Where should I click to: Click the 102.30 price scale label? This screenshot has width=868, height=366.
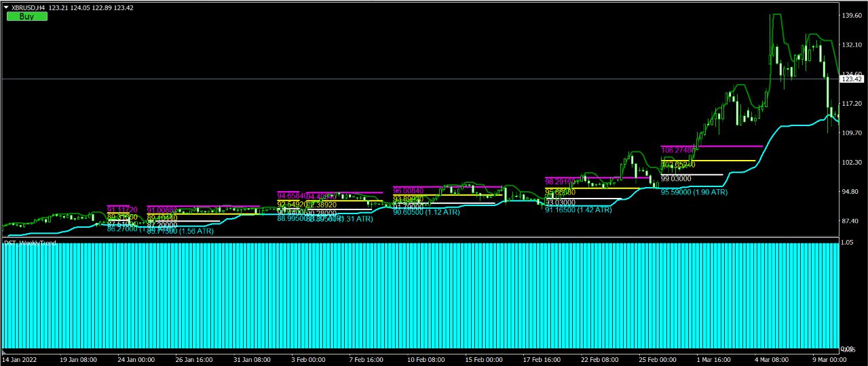pos(851,163)
